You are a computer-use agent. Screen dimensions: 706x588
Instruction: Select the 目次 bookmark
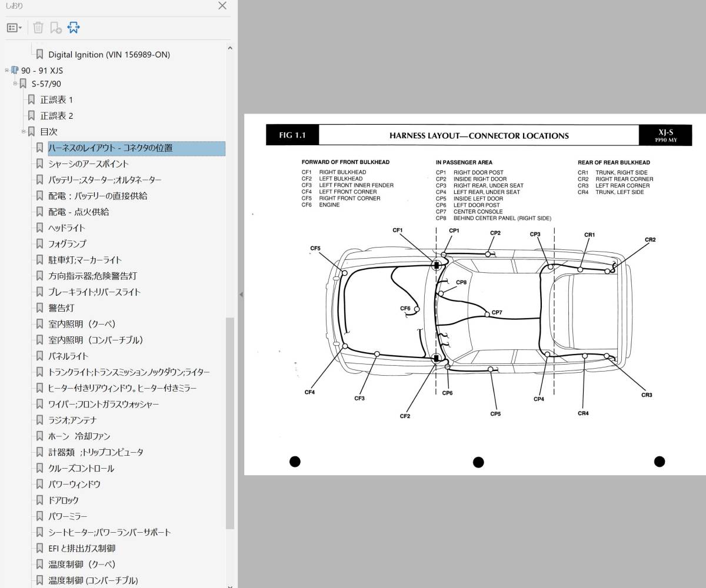pos(49,132)
